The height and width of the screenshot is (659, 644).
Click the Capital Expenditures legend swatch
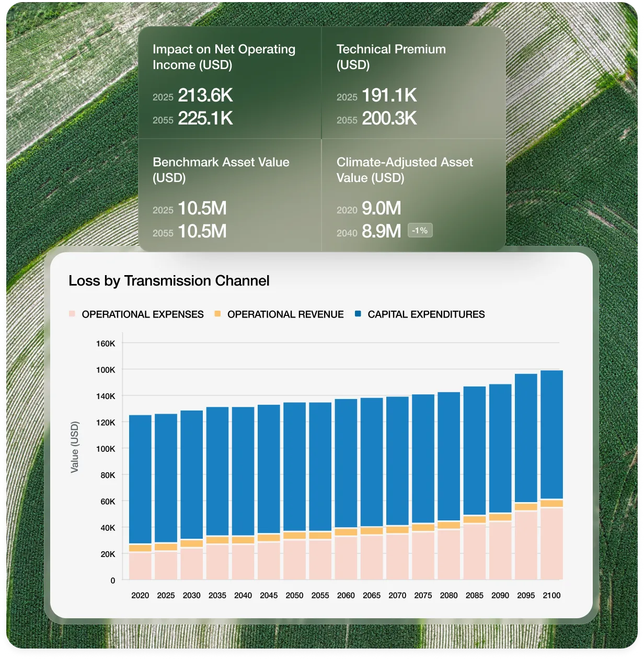(x=358, y=314)
